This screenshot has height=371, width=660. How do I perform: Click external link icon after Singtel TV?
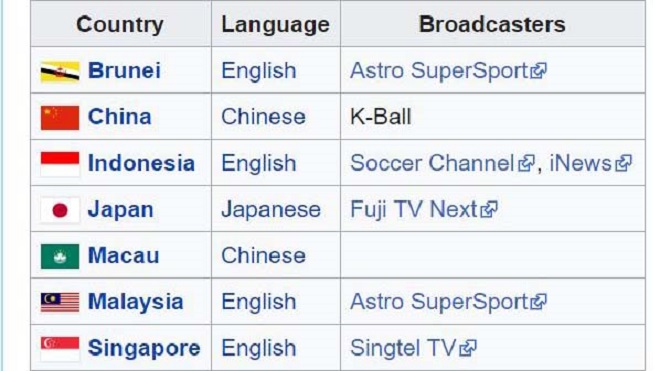click(468, 348)
